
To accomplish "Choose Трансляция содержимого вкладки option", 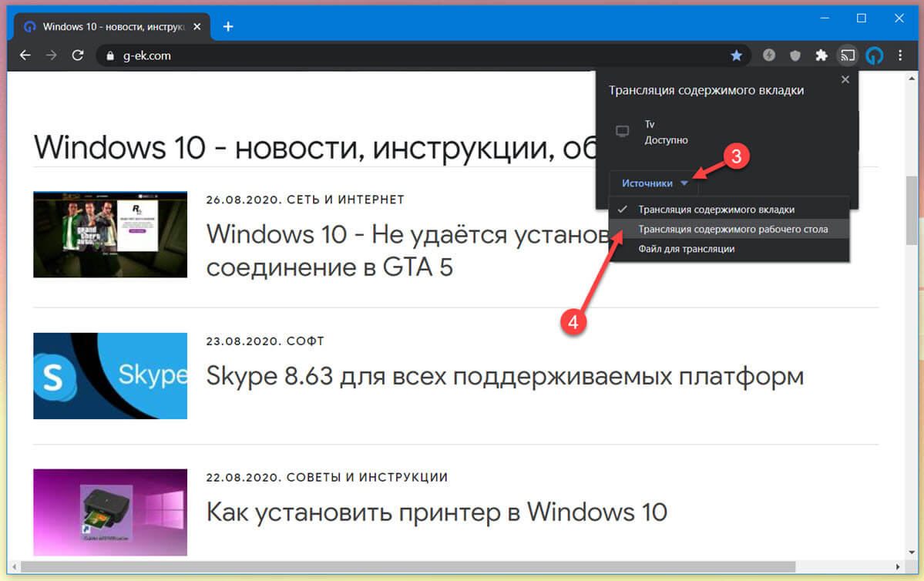I will coord(729,209).
